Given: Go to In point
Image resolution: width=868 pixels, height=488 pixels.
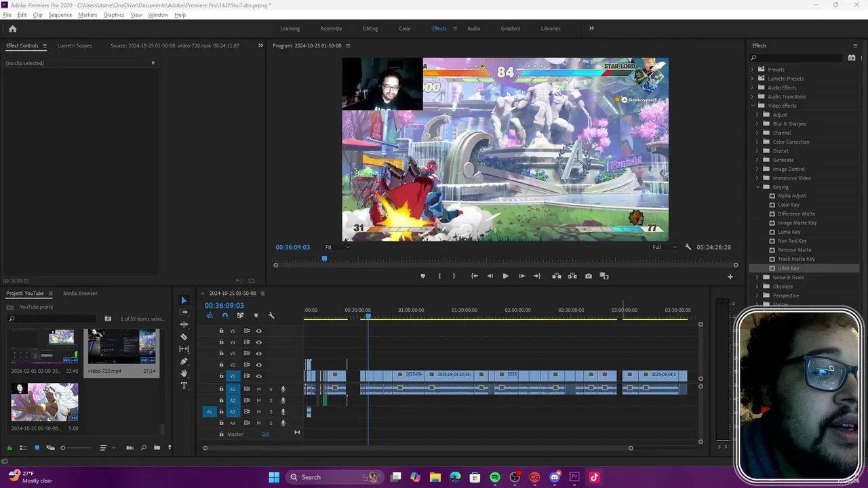Looking at the screenshot, I should tap(474, 276).
